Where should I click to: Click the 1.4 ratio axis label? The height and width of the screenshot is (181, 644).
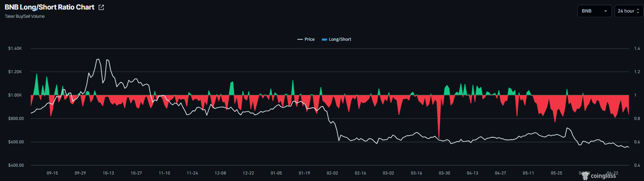[x=637, y=48]
